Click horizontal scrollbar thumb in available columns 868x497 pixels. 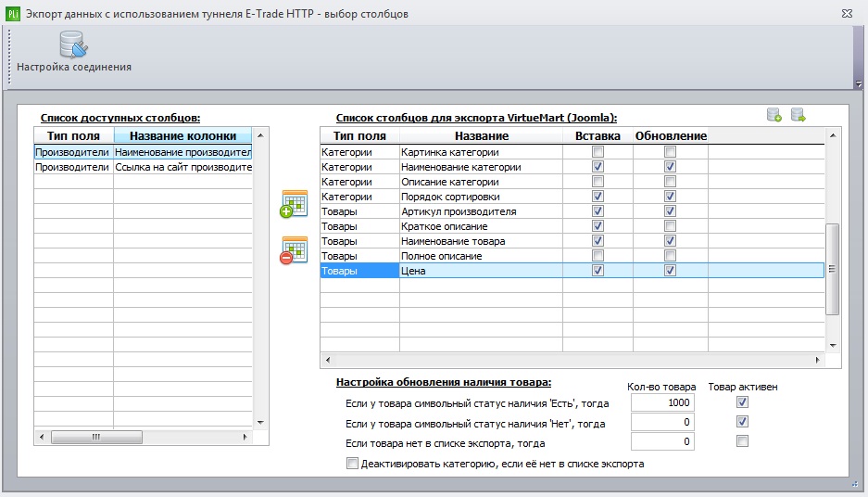96,437
